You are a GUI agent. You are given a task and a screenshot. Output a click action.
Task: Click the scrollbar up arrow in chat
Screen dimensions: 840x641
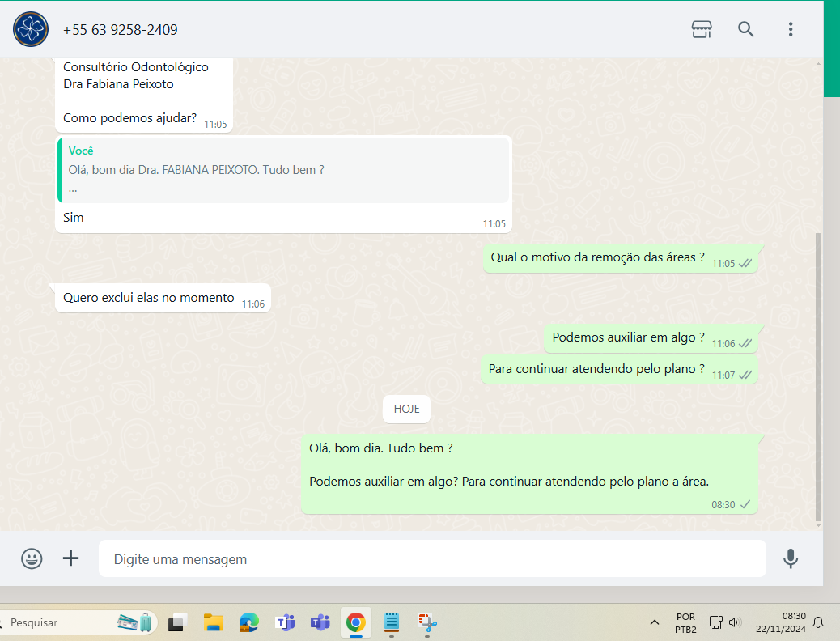click(818, 64)
